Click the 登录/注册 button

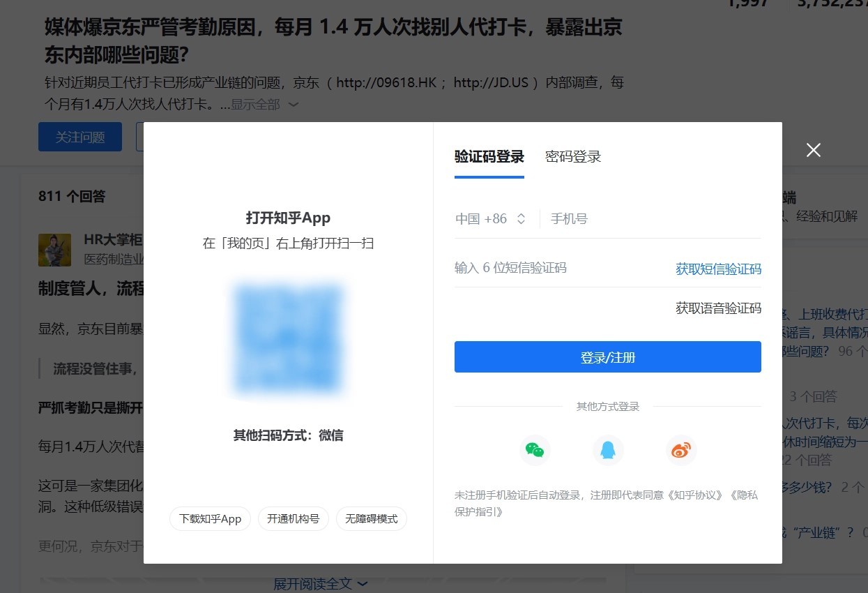pyautogui.click(x=607, y=357)
